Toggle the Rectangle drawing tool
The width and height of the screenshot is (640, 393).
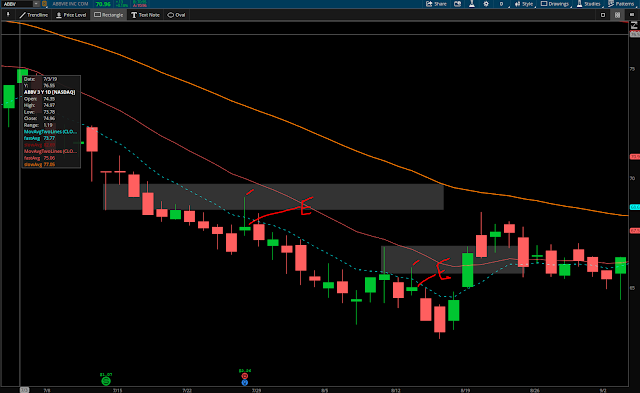point(108,15)
